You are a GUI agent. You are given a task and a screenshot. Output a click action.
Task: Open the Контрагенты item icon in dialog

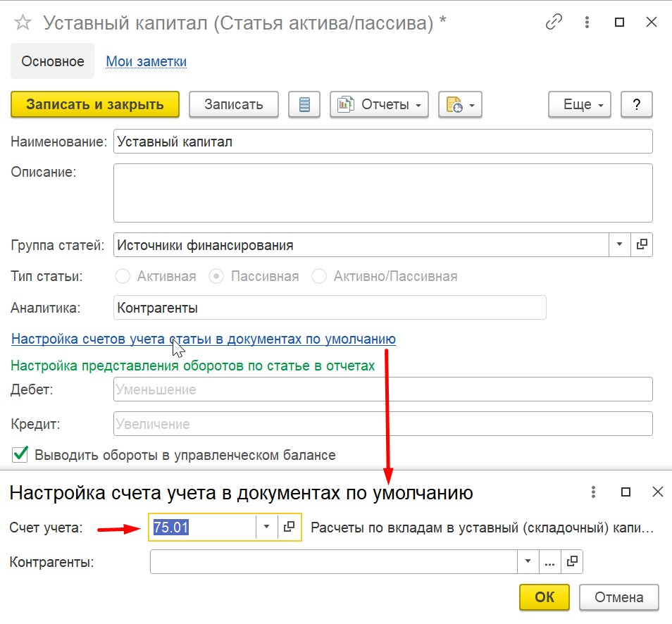(x=572, y=561)
